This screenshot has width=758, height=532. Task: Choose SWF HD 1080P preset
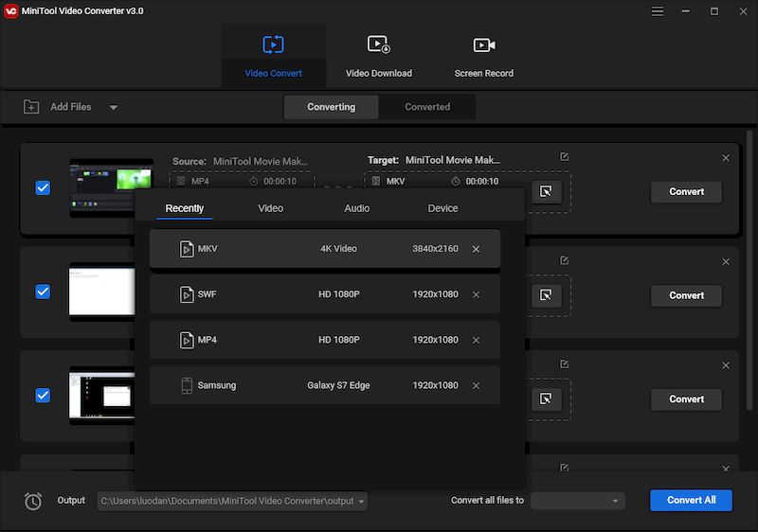point(325,294)
